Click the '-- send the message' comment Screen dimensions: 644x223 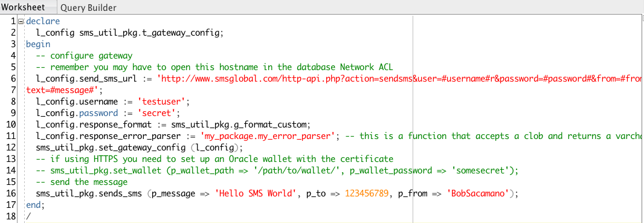pos(82,181)
